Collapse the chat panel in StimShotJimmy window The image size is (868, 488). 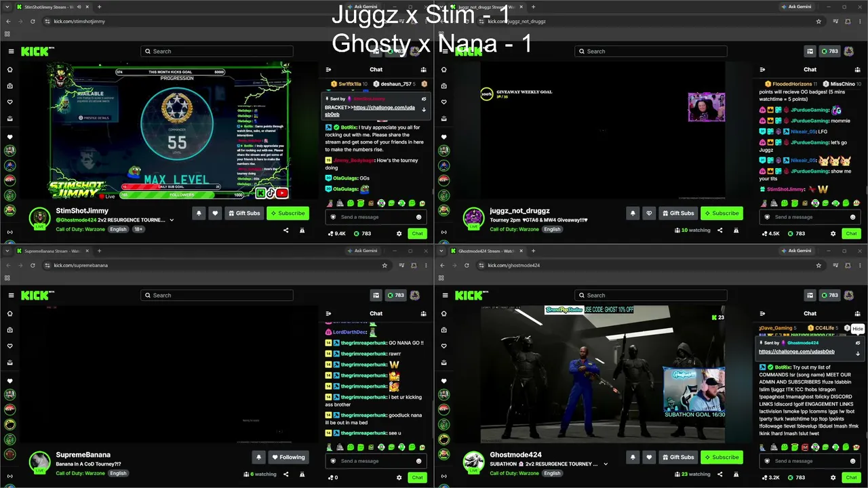coord(328,69)
